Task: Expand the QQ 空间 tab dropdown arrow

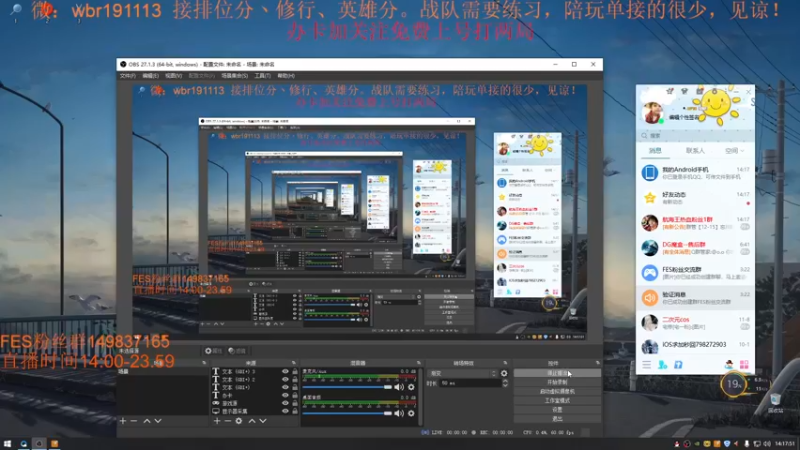Action: point(742,151)
